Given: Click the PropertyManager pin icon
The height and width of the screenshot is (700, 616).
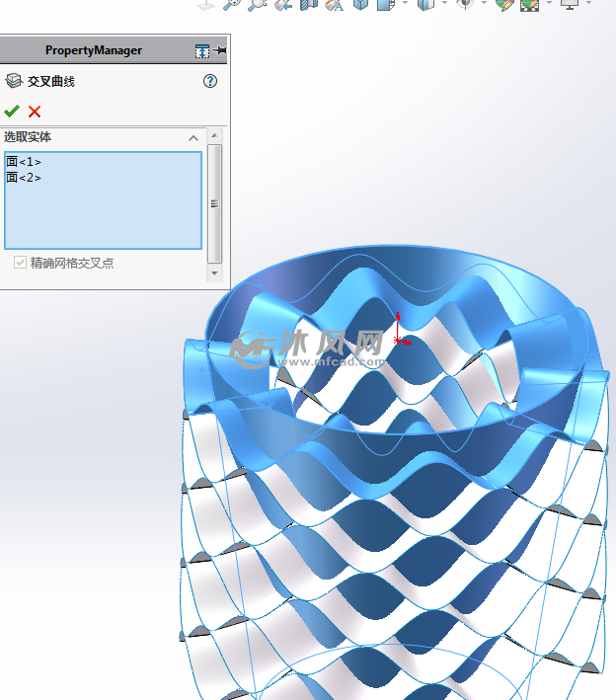Looking at the screenshot, I should tap(220, 50).
